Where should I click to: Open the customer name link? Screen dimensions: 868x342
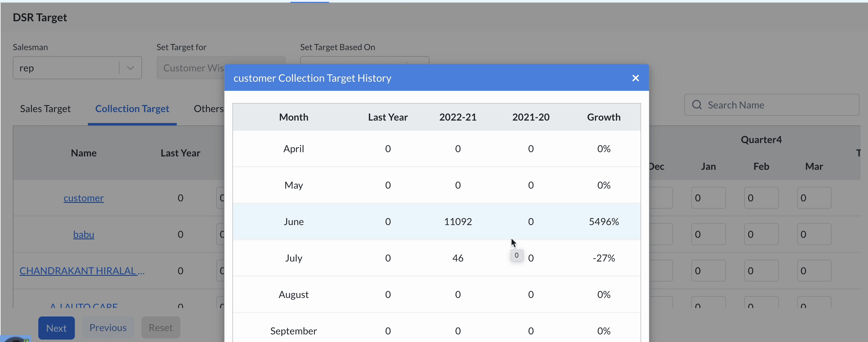(x=84, y=198)
